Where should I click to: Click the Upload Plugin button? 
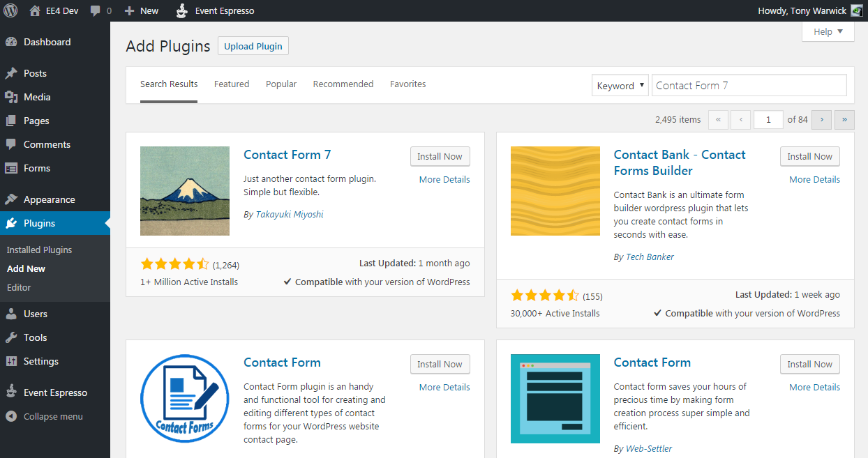(x=253, y=46)
